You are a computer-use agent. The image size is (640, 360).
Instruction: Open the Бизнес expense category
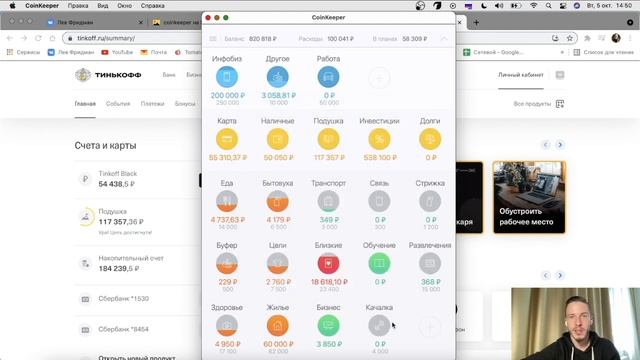pyautogui.click(x=328, y=325)
